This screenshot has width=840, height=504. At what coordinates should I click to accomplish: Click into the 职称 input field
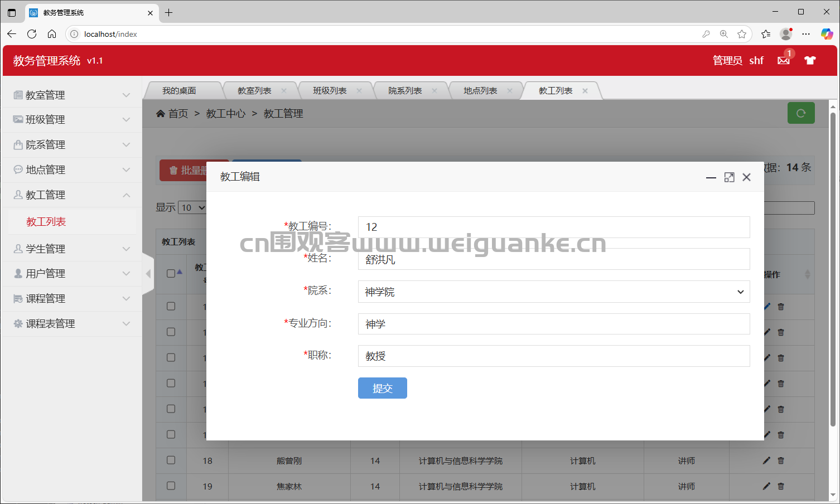(554, 356)
